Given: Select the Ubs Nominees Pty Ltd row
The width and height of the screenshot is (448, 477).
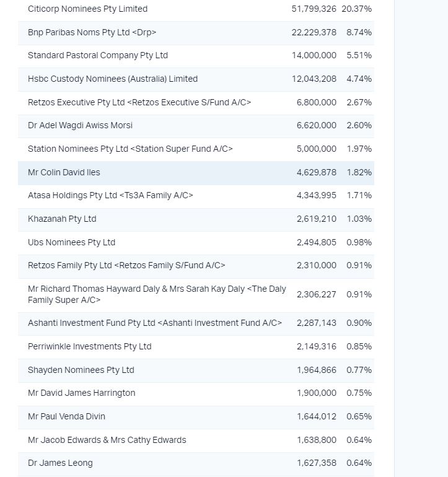Looking at the screenshot, I should (x=196, y=242).
